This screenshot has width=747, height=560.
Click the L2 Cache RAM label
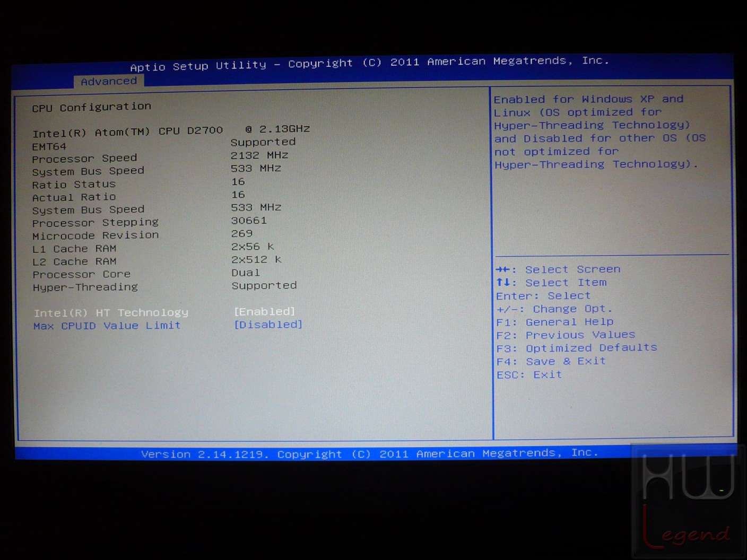(74, 261)
